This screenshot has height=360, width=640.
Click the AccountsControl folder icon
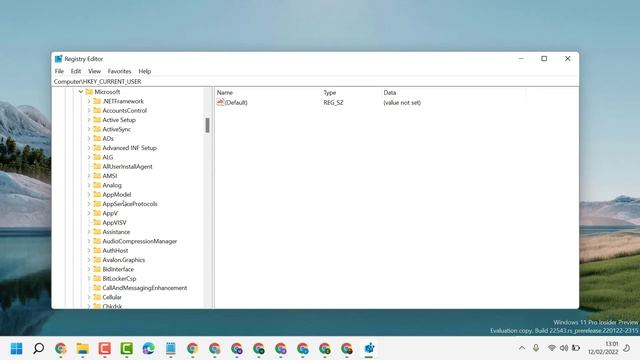(x=97, y=111)
